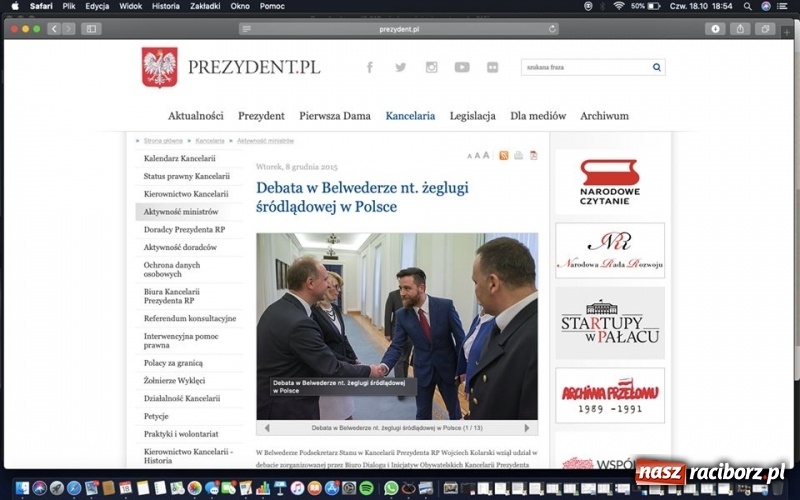
Task: Open the Apple menu
Action: pyautogui.click(x=15, y=6)
